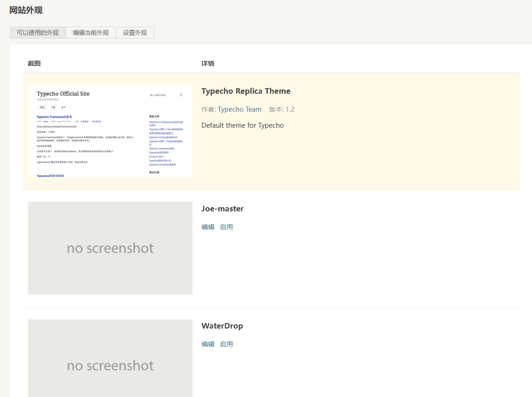This screenshot has width=532, height=397.
Task: Open the 可以使用的外观 tab
Action: (x=38, y=33)
